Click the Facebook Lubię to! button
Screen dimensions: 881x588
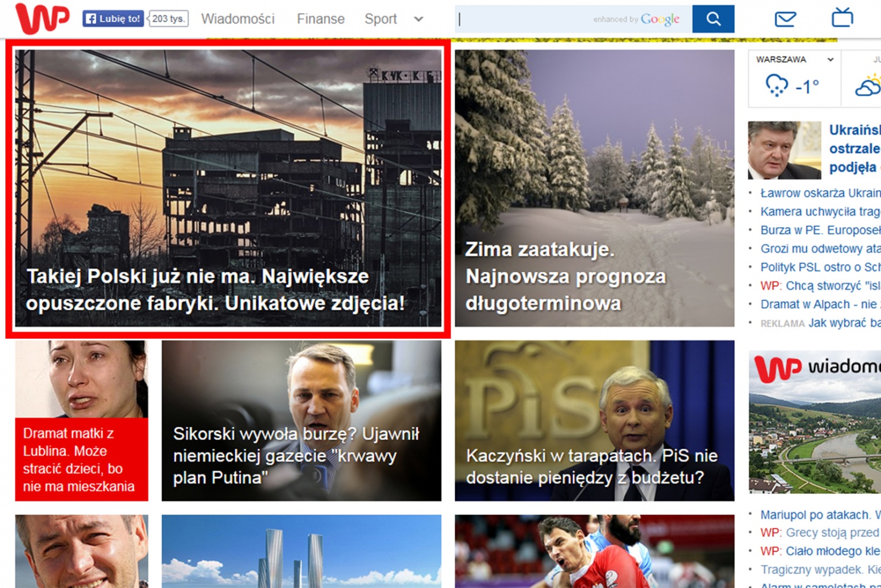pos(113,19)
